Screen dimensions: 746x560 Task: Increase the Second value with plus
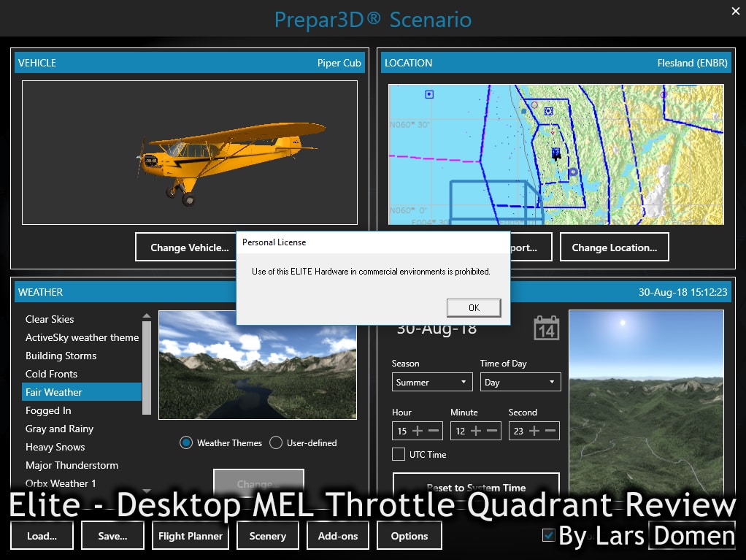[x=534, y=431]
